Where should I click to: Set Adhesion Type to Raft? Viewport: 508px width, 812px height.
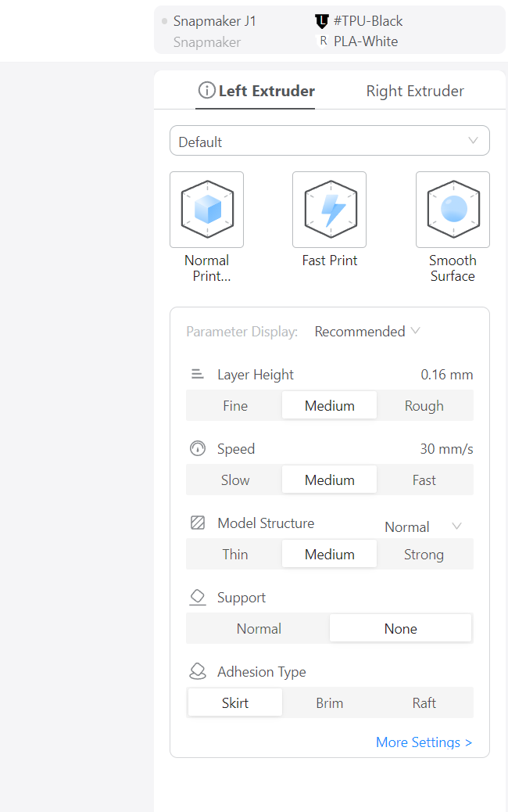[x=424, y=702]
